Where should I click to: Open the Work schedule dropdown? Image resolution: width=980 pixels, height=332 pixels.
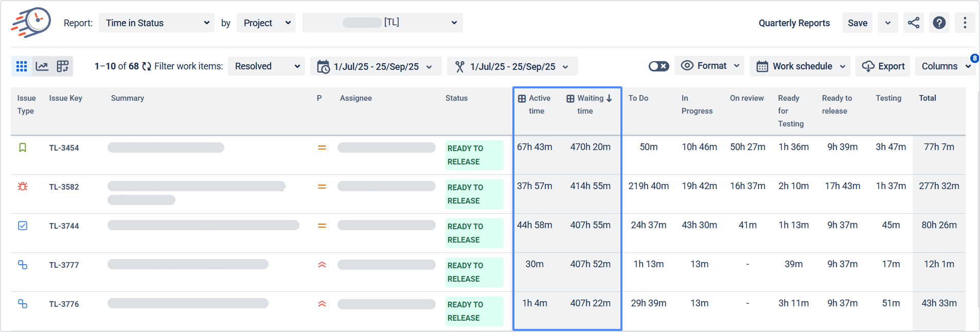800,66
